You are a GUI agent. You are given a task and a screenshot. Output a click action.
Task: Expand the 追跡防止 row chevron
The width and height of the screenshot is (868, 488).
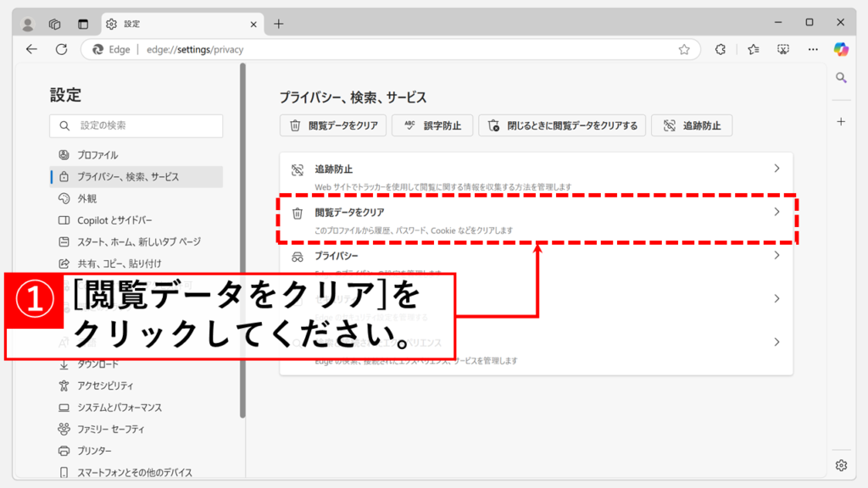(776, 169)
